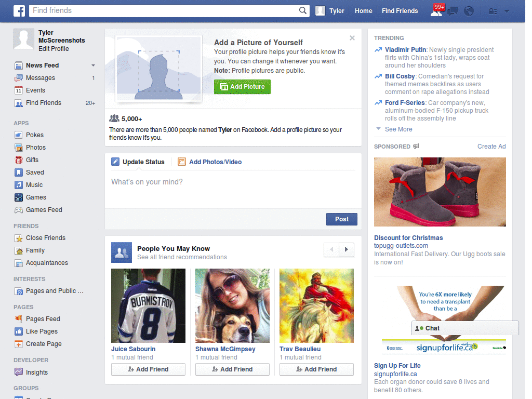This screenshot has height=399, width=532.
Task: Open Shawna McGimpsey profile name link
Action: tap(225, 349)
